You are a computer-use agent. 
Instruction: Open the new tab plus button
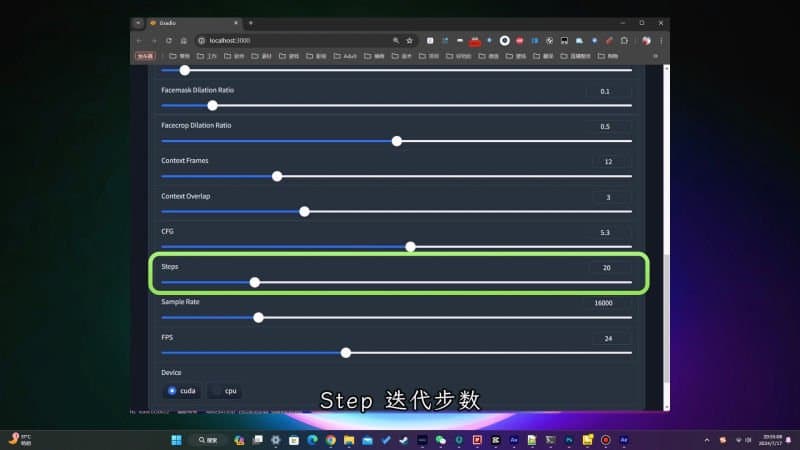(x=251, y=22)
